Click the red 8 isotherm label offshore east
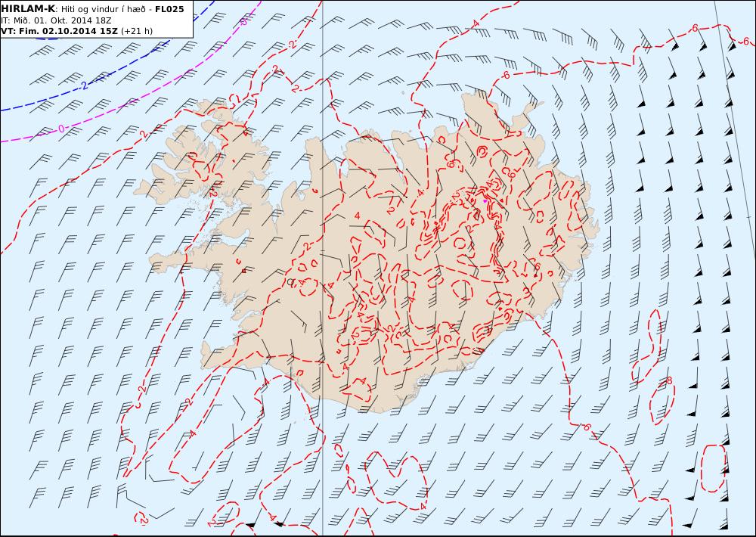The height and width of the screenshot is (537, 756). [x=669, y=381]
